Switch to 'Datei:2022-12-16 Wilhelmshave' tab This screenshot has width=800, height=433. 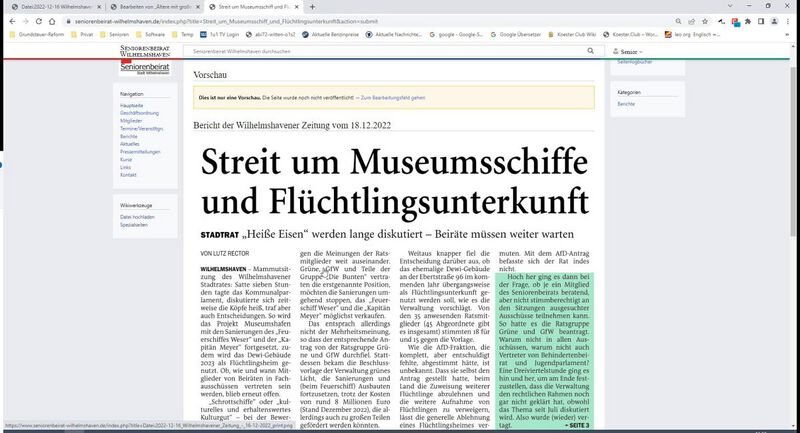coord(56,7)
